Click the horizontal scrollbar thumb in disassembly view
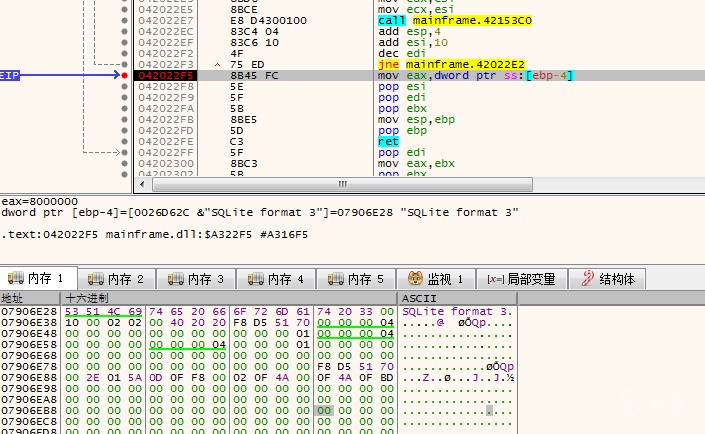The image size is (705, 434). point(343,184)
